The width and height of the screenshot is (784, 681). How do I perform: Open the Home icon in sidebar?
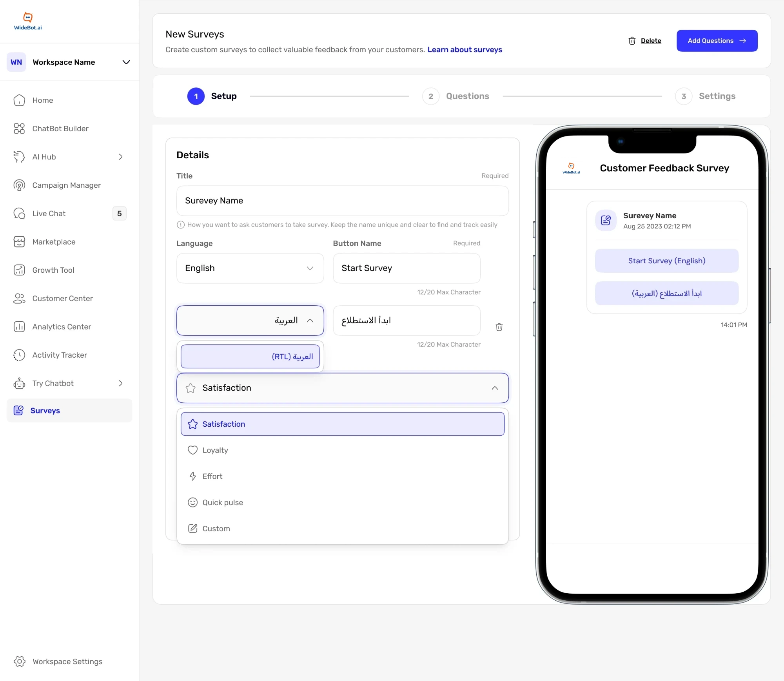click(x=19, y=100)
